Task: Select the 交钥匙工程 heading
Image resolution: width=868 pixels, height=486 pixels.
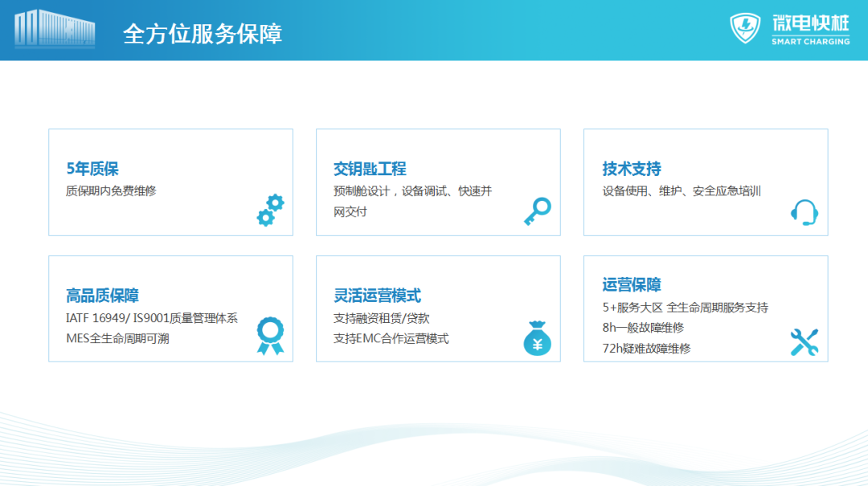Action: coord(370,168)
